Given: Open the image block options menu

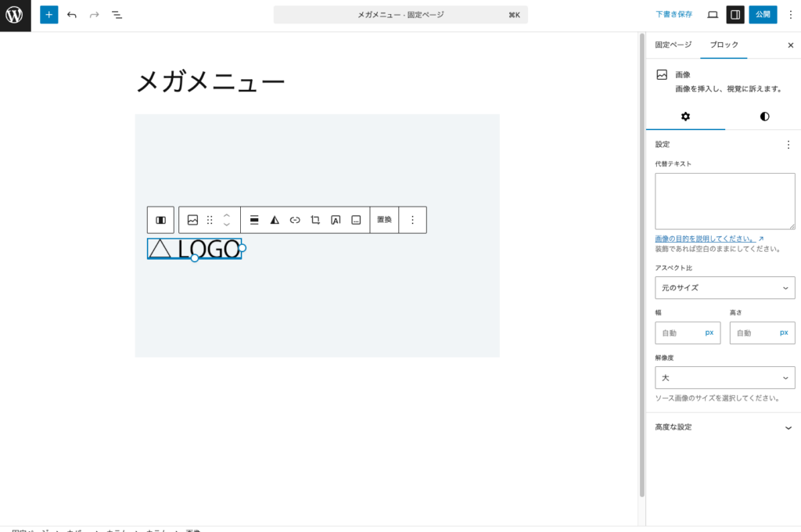Looking at the screenshot, I should coord(412,220).
